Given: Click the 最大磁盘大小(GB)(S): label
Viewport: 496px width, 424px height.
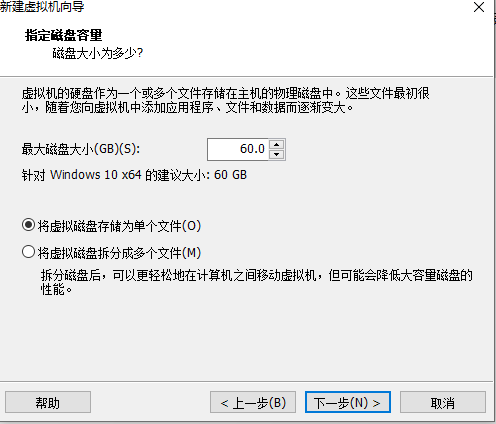Looking at the screenshot, I should 81,149.
